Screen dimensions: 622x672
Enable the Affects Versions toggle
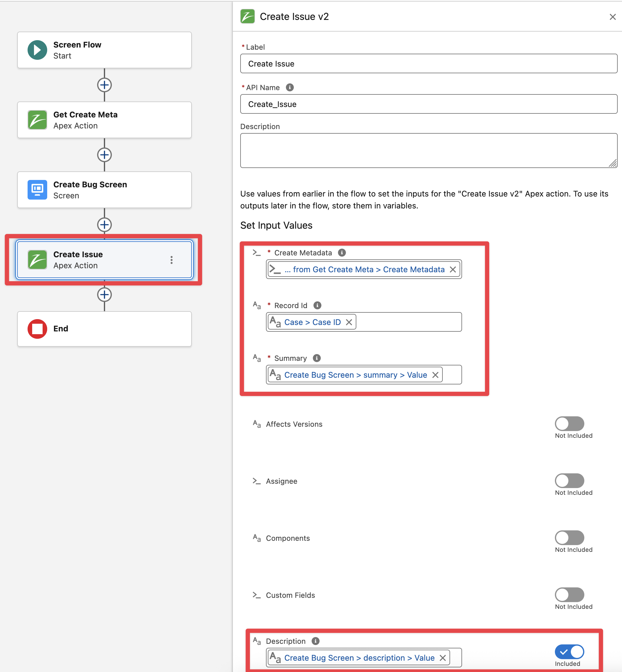click(x=569, y=424)
